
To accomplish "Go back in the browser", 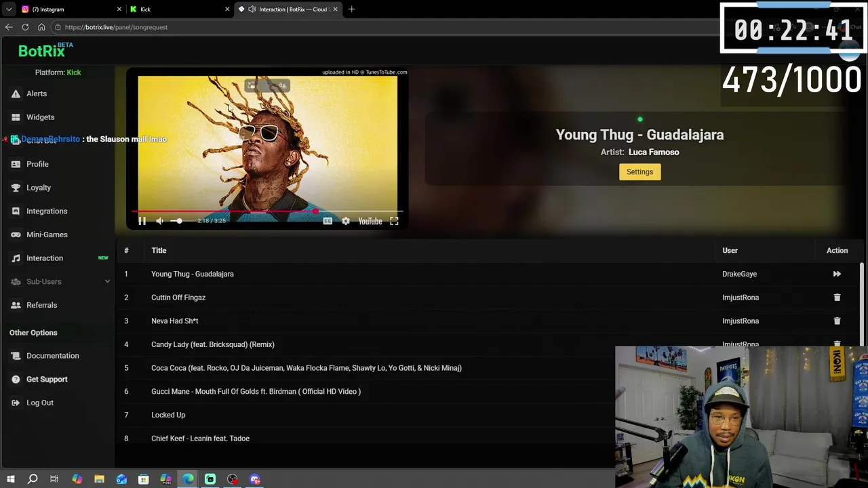I will pos(9,27).
